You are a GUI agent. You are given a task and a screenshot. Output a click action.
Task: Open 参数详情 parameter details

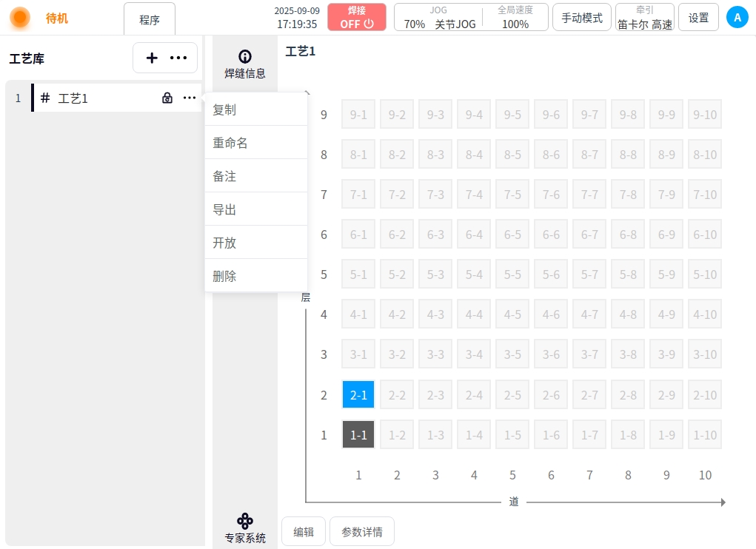pyautogui.click(x=361, y=531)
